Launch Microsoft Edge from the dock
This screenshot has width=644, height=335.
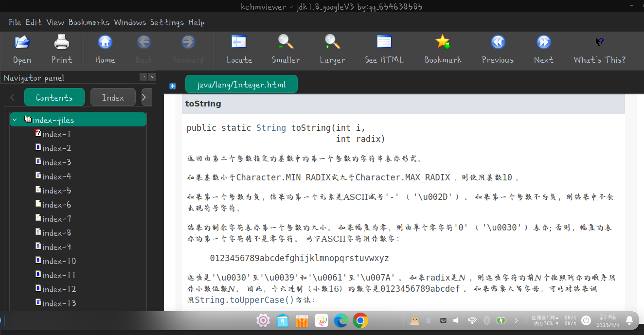pyautogui.click(x=341, y=320)
